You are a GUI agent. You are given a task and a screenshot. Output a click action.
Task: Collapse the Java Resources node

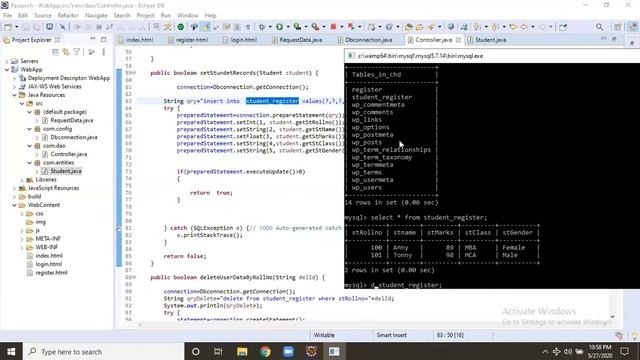coord(14,95)
